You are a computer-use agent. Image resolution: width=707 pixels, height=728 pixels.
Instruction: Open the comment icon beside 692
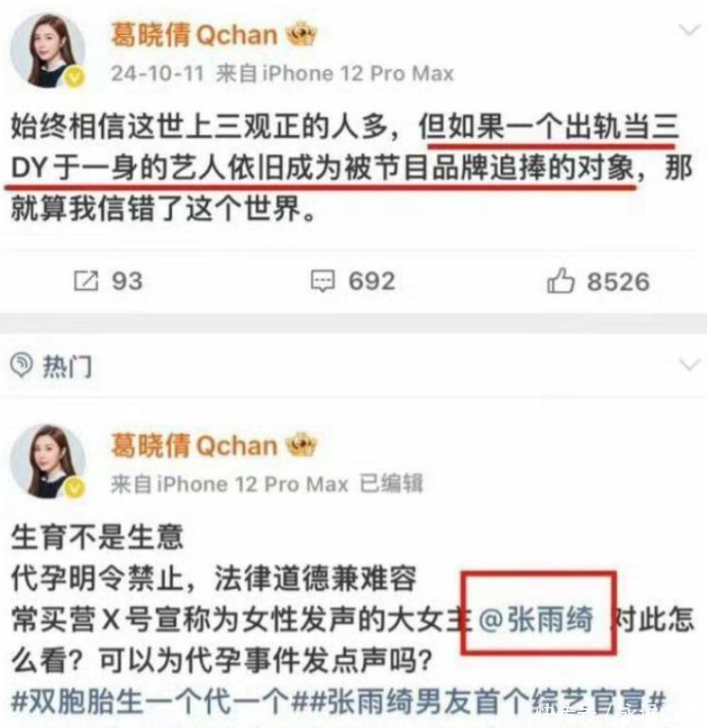(322, 281)
